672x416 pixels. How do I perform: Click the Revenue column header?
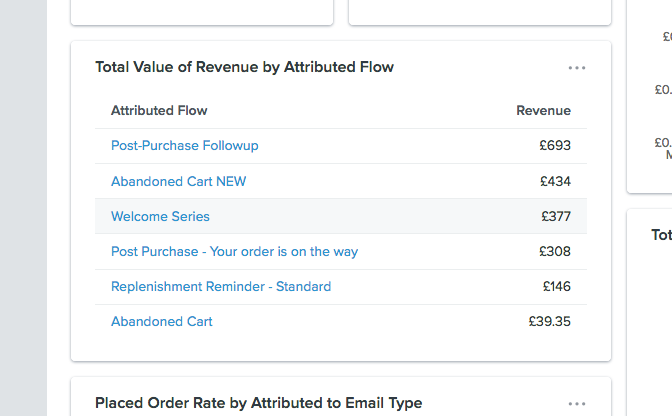click(x=543, y=110)
